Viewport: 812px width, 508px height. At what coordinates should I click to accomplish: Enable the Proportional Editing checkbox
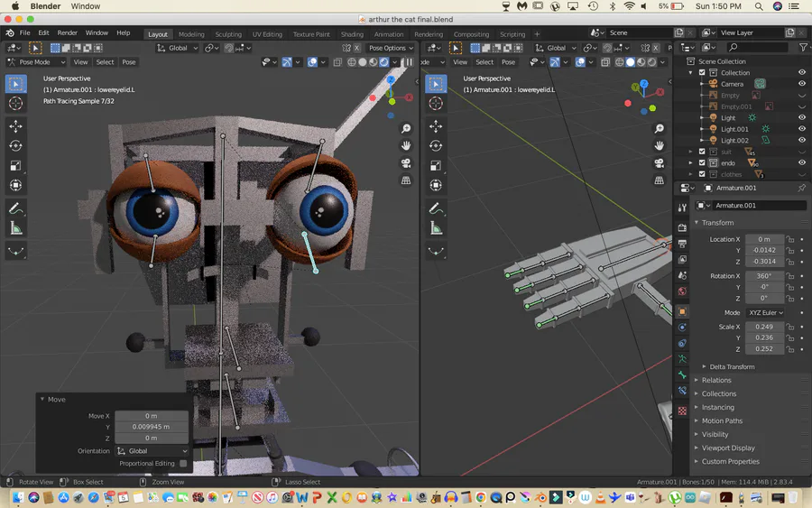pos(183,464)
